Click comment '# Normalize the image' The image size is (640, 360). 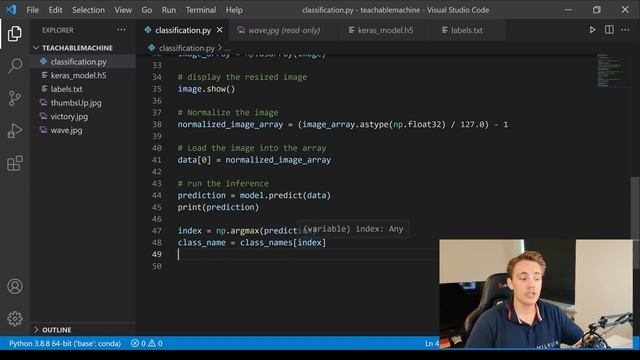[x=228, y=112]
